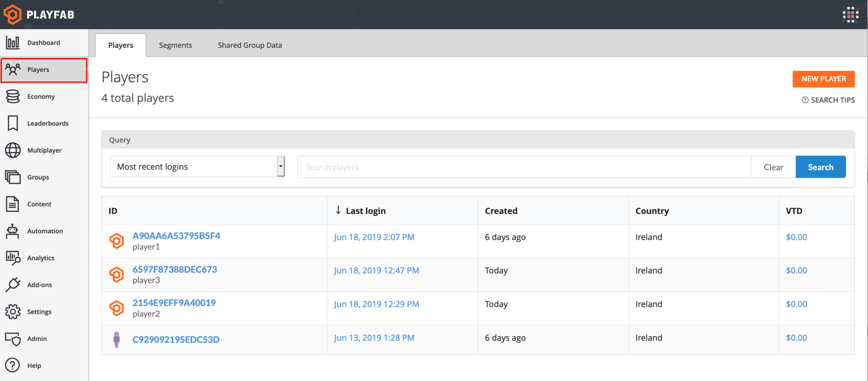Screen dimensions: 868x381
Task: Click the player1 name text
Action: (146, 247)
